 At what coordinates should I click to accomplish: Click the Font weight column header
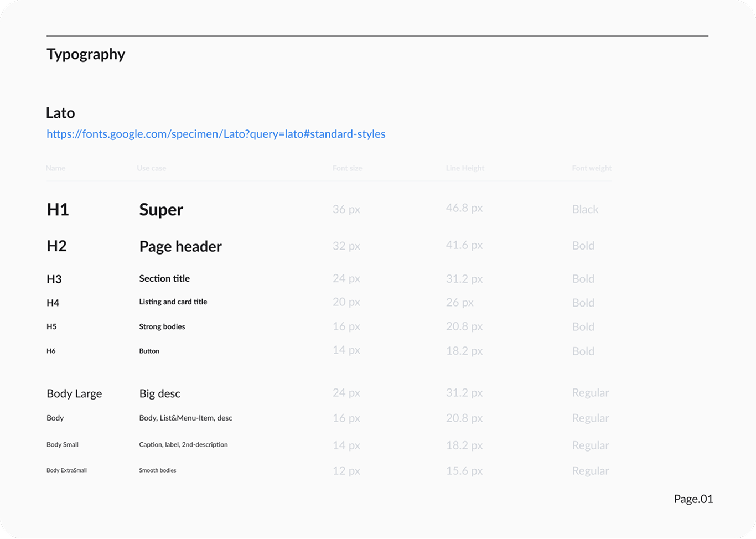pos(592,168)
